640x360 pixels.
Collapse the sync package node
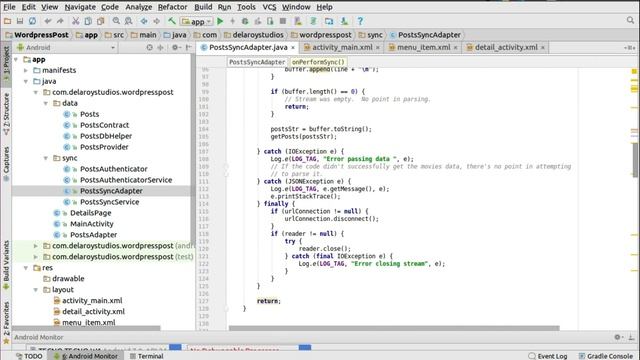[46, 158]
